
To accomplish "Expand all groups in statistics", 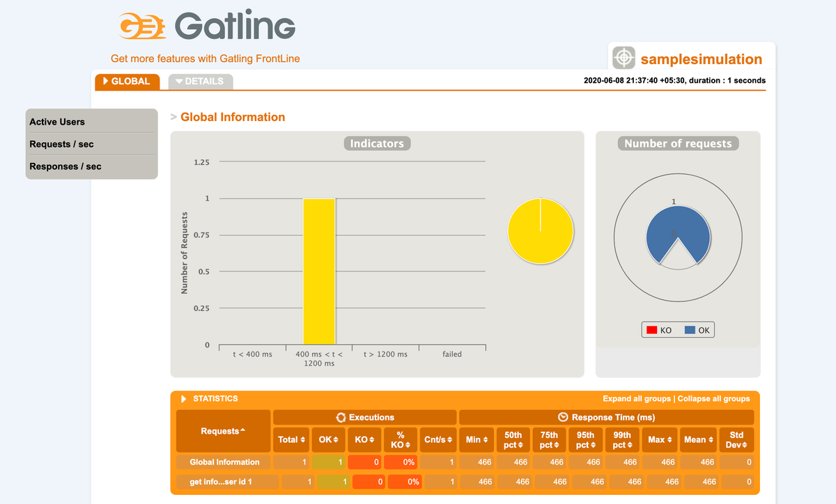I will click(637, 399).
